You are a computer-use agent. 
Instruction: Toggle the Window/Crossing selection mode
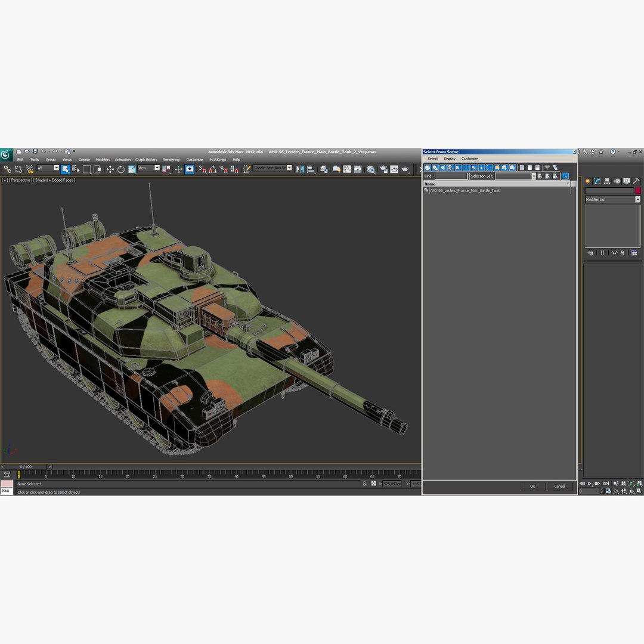tap(97, 169)
